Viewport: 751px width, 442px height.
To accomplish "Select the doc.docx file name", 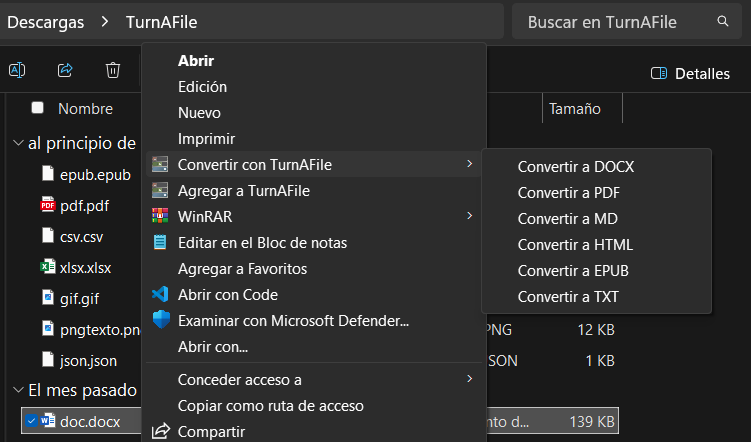I will pos(90,421).
